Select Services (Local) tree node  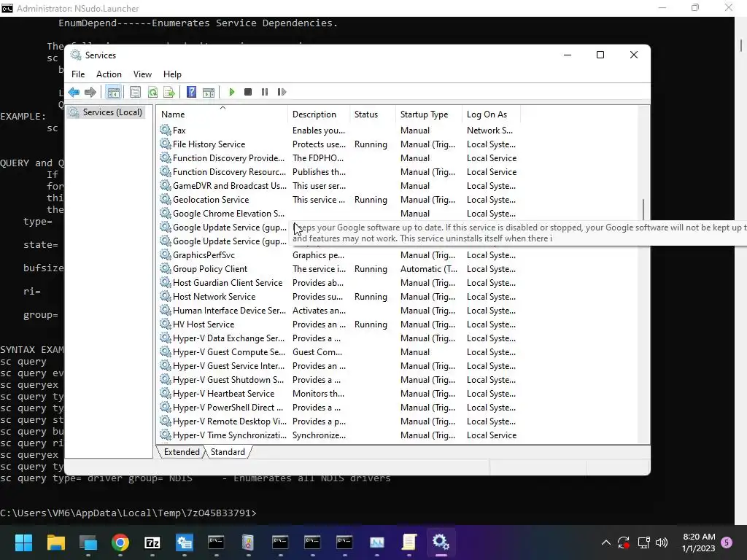click(x=107, y=112)
